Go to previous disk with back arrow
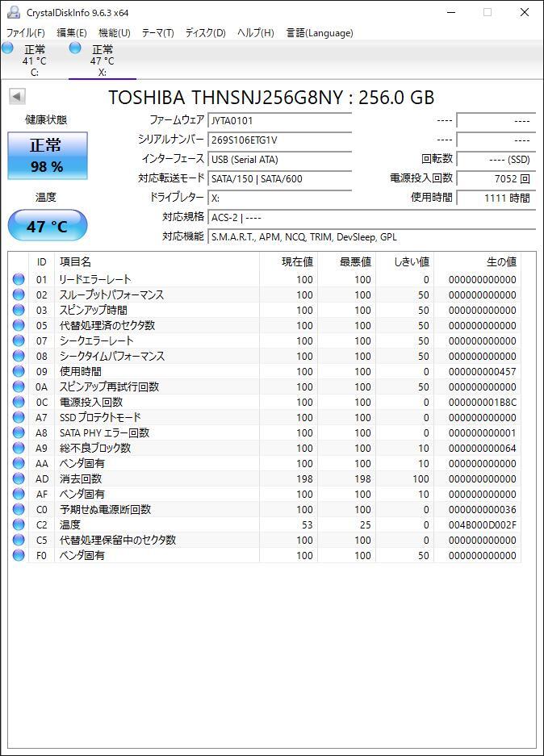544x756 pixels. [x=17, y=97]
